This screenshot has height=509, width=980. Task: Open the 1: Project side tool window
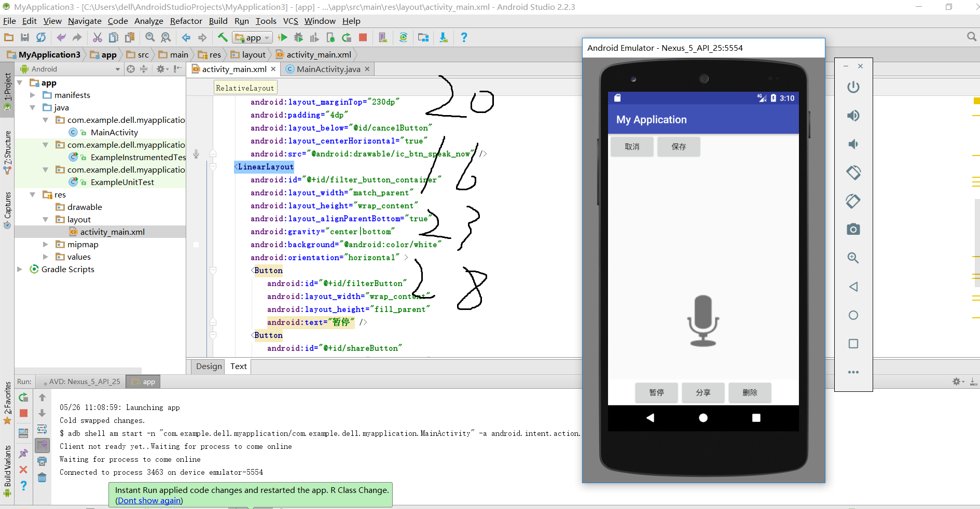click(7, 91)
